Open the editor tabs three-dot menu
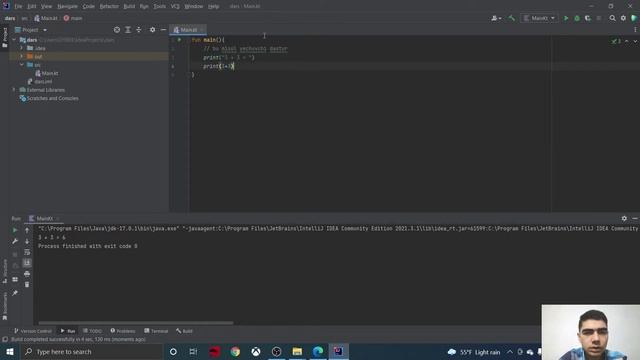The height and width of the screenshot is (360, 640). click(635, 30)
